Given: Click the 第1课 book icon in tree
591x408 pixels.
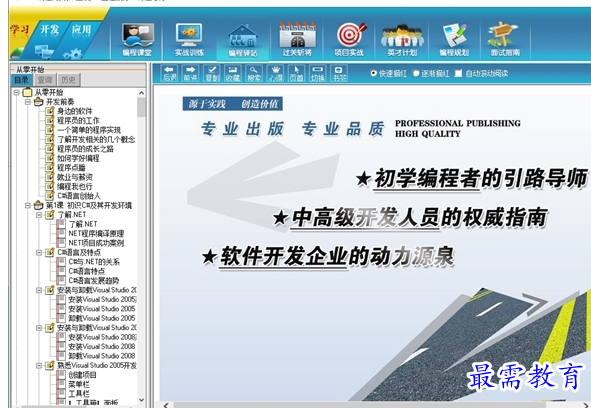Looking at the screenshot, I should pyautogui.click(x=38, y=205).
